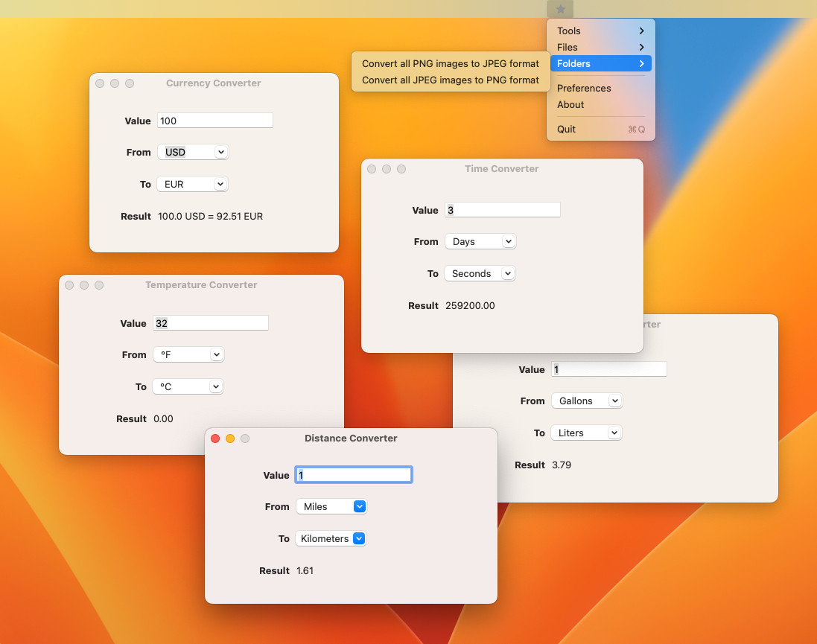Viewport: 817px width, 644px height.
Task: Open the Files submenu
Action: 601,47
